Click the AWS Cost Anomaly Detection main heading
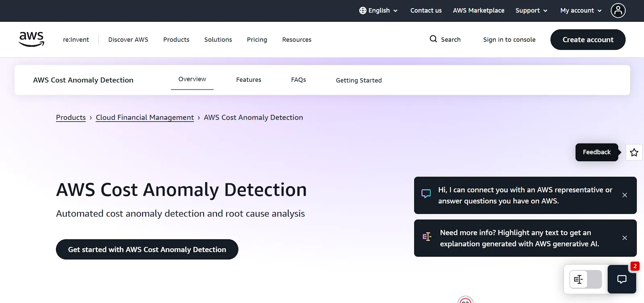 182,190
